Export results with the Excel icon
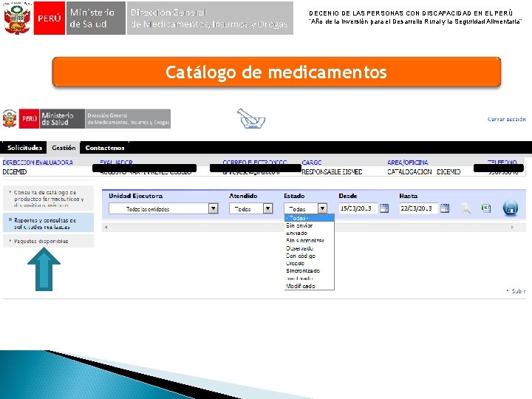The image size is (532, 399). [486, 208]
